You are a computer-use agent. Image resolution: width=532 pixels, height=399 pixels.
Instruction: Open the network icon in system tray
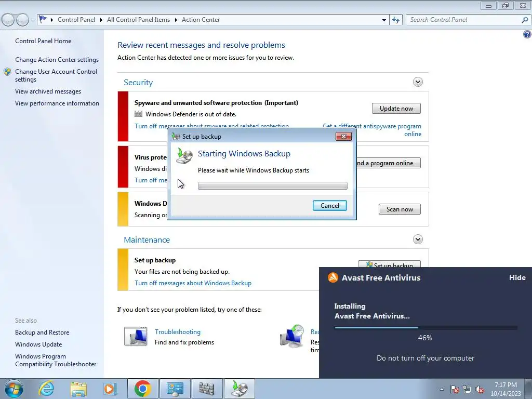click(x=467, y=389)
